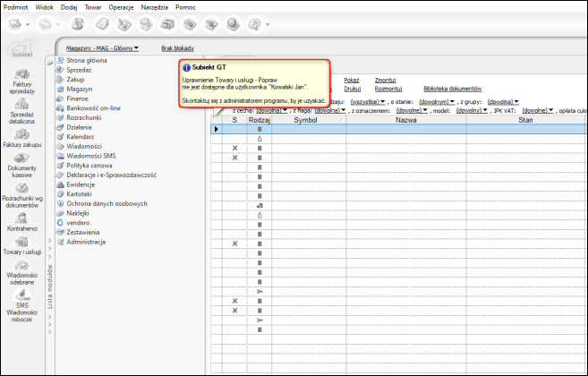Select Strona główna in module list

tap(87, 60)
